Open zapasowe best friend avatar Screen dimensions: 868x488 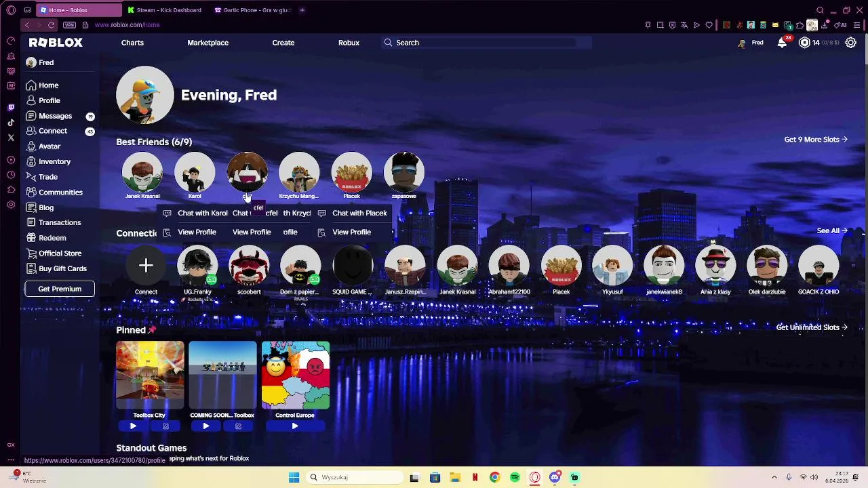[x=404, y=171]
